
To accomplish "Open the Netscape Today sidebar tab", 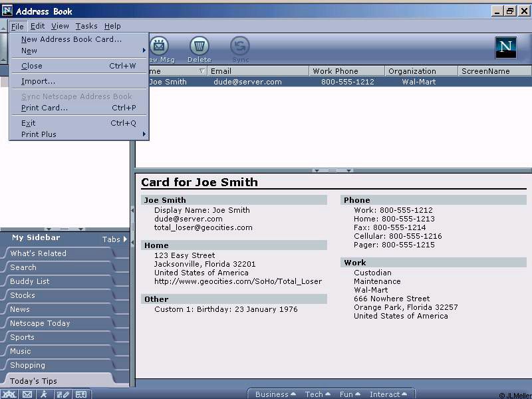I will click(59, 323).
